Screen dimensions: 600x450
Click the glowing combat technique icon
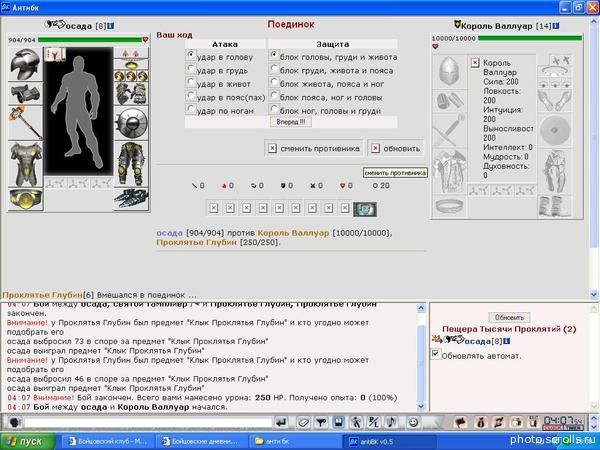pyautogui.click(x=365, y=209)
